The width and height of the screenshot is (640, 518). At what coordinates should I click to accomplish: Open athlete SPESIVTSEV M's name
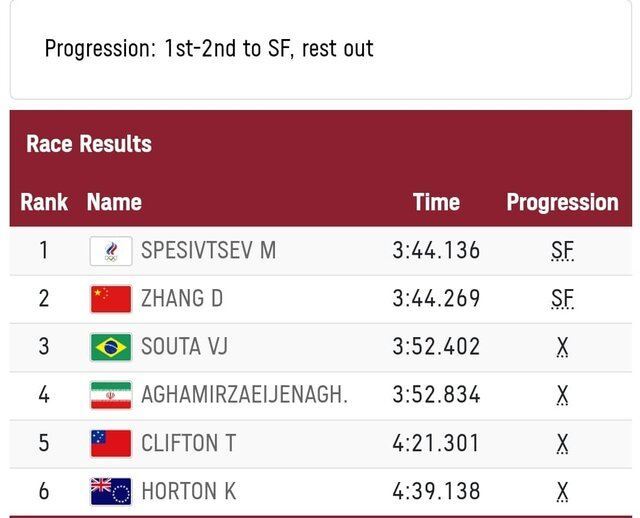point(208,250)
